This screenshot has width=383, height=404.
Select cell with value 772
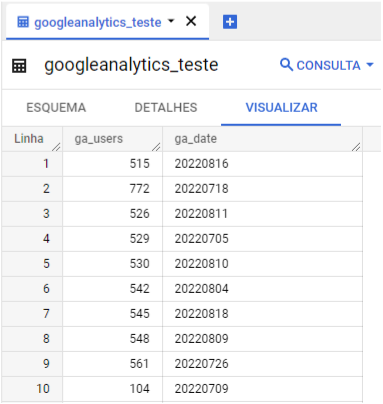[x=113, y=189]
